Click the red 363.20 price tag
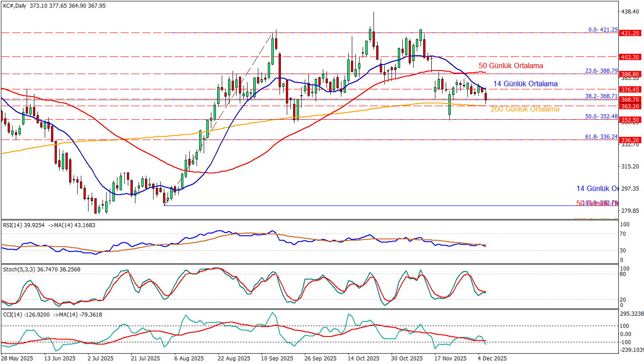Screen dimensions: 644x364 click(630, 106)
